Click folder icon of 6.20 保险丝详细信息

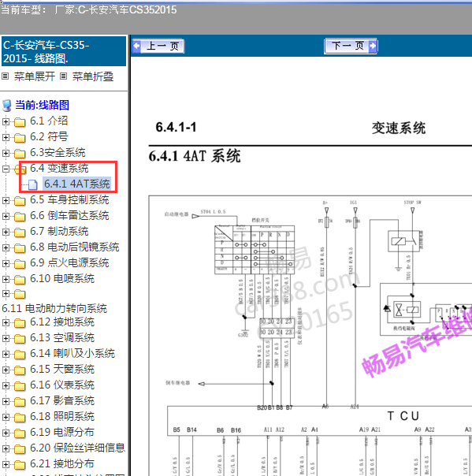click(20, 449)
